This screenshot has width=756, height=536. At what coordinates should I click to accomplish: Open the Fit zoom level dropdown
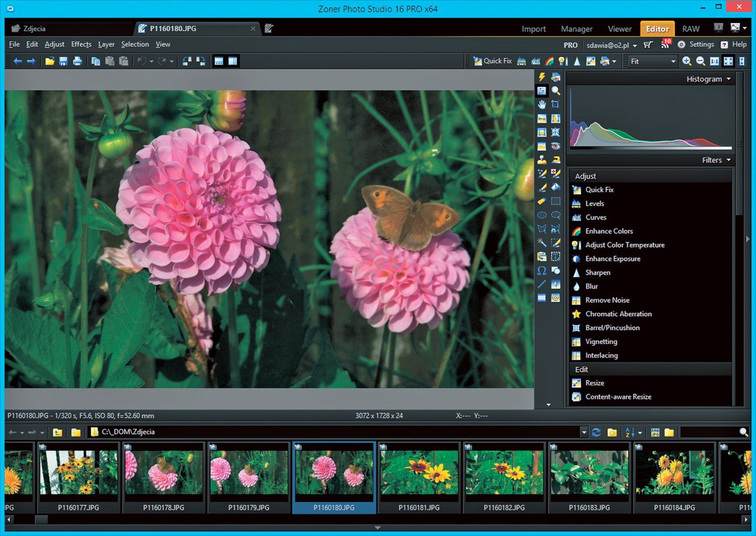(673, 61)
